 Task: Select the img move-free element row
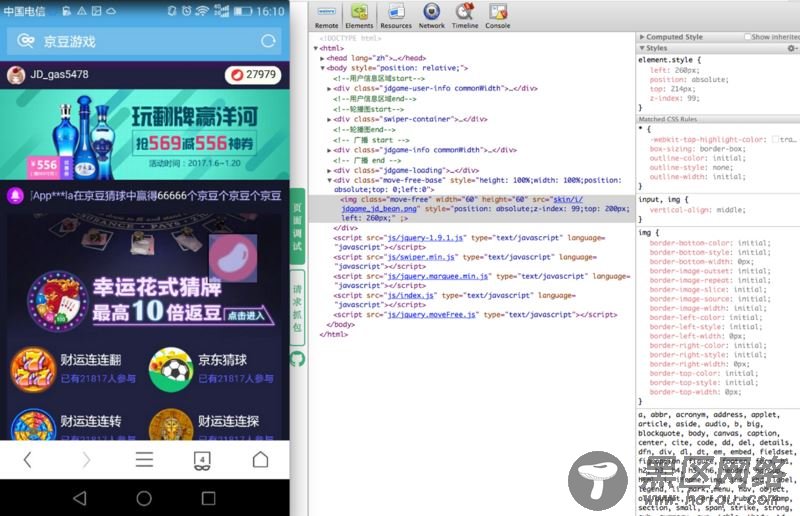(x=472, y=209)
